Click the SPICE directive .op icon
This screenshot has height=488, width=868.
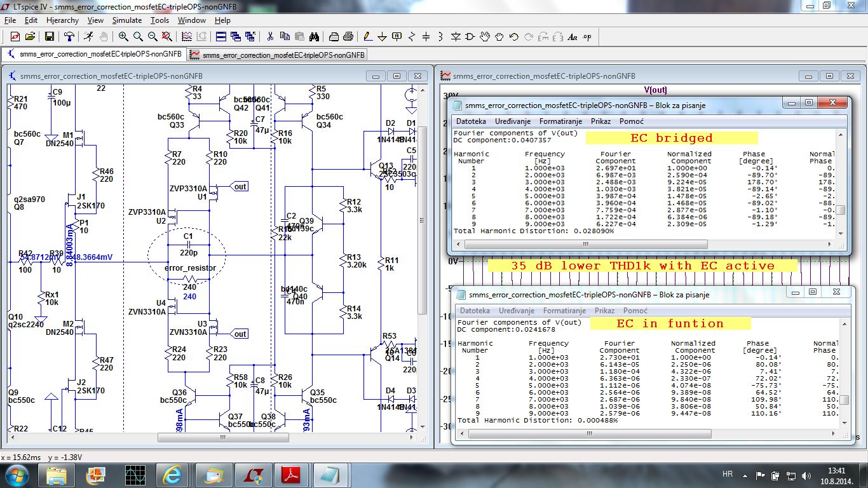587,37
